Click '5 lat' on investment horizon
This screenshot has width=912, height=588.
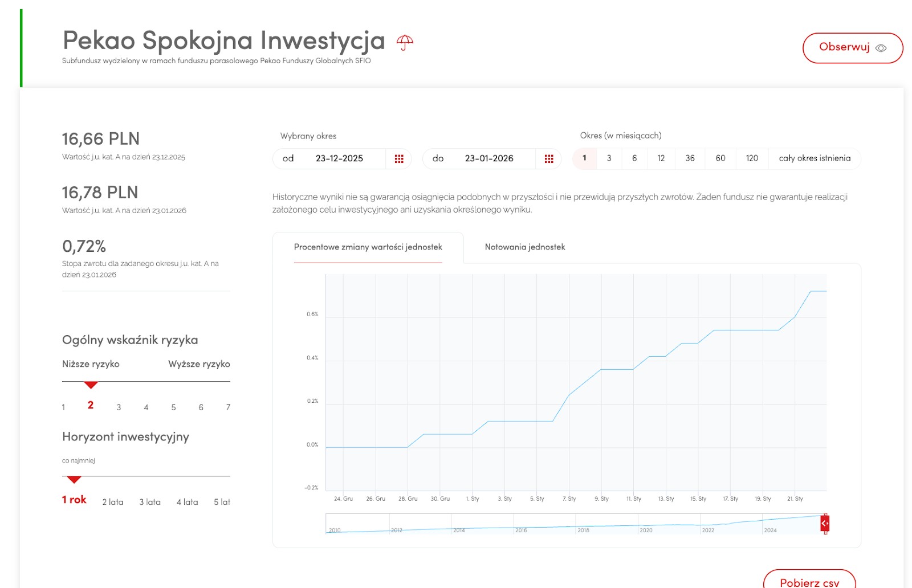point(222,502)
